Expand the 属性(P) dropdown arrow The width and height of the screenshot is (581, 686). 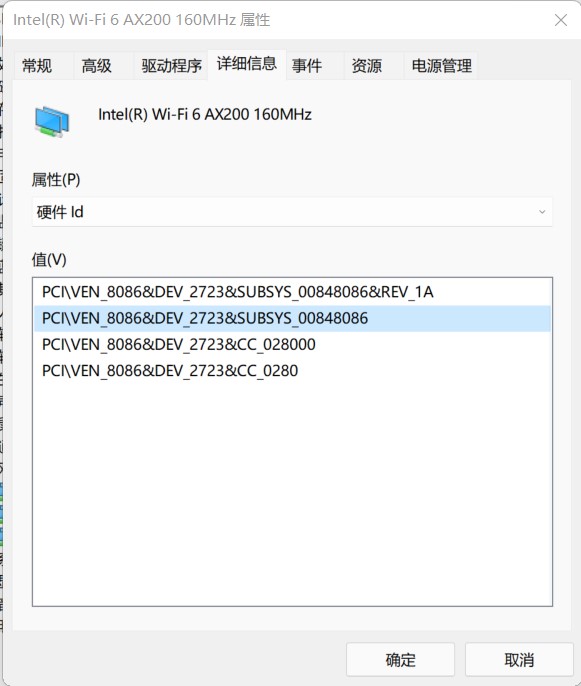coord(542,212)
